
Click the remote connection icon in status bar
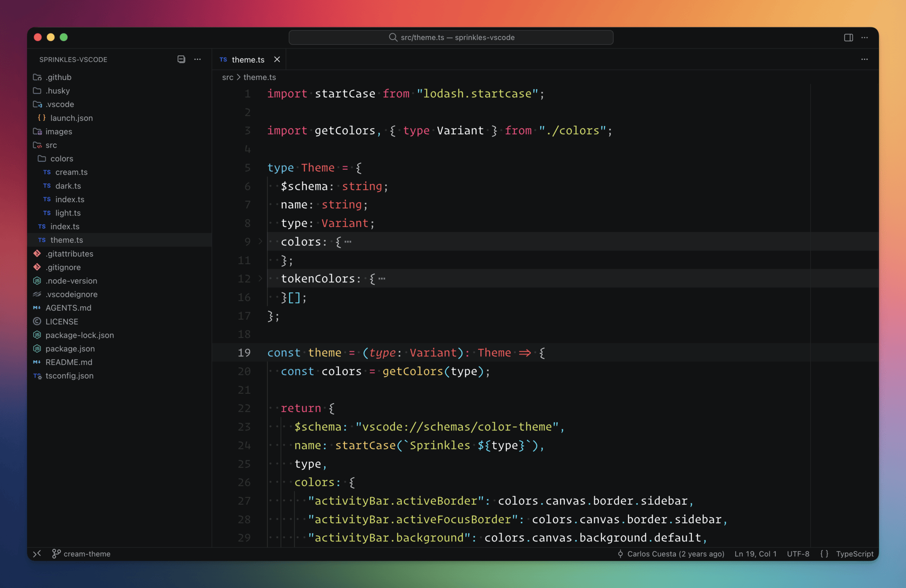(37, 554)
